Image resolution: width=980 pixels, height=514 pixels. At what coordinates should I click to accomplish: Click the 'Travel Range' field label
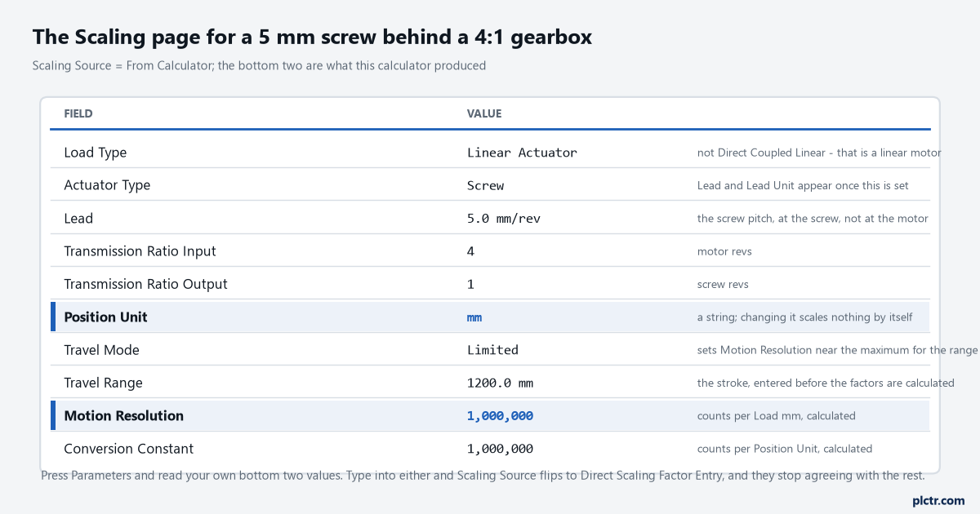pyautogui.click(x=103, y=383)
